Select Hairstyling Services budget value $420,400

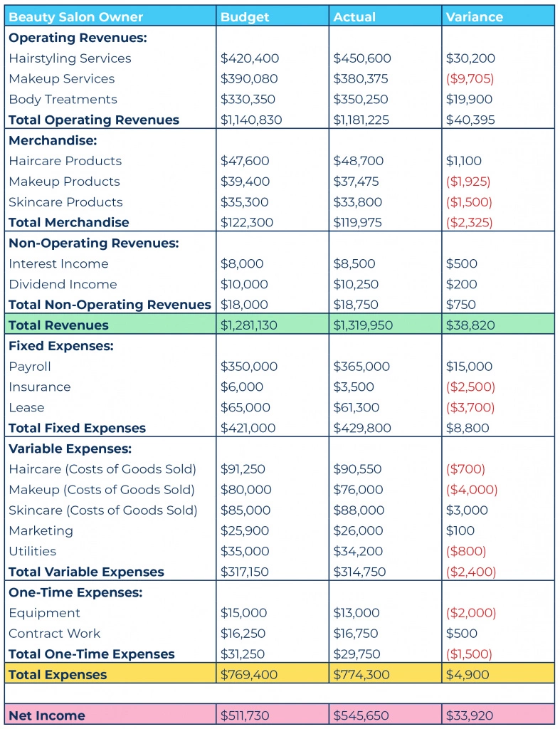click(250, 58)
